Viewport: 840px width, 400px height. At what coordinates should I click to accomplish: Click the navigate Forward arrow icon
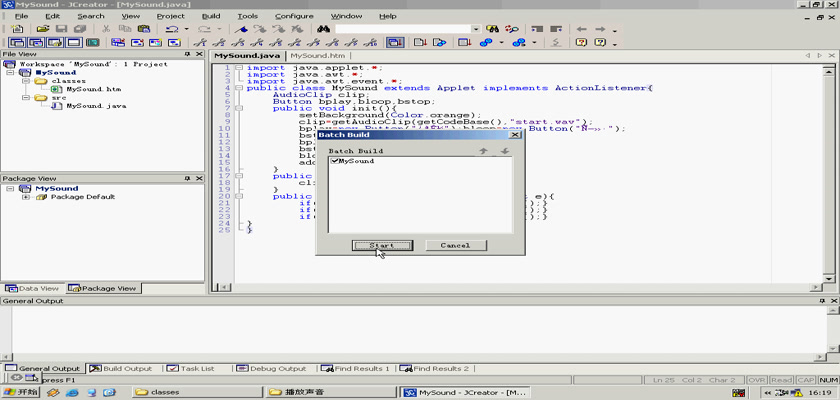click(600, 29)
